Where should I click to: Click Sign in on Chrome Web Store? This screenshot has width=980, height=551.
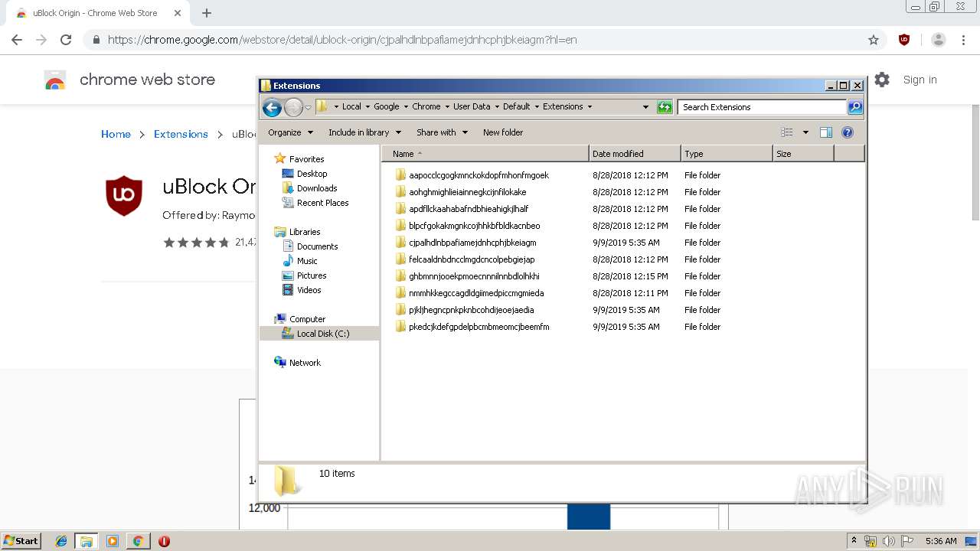(x=920, y=80)
